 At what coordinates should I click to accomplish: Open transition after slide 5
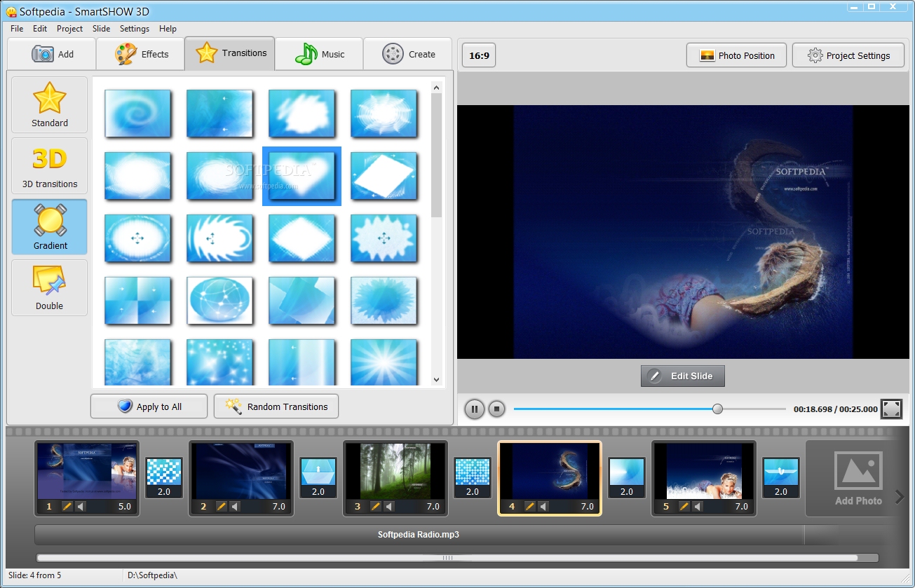(781, 478)
